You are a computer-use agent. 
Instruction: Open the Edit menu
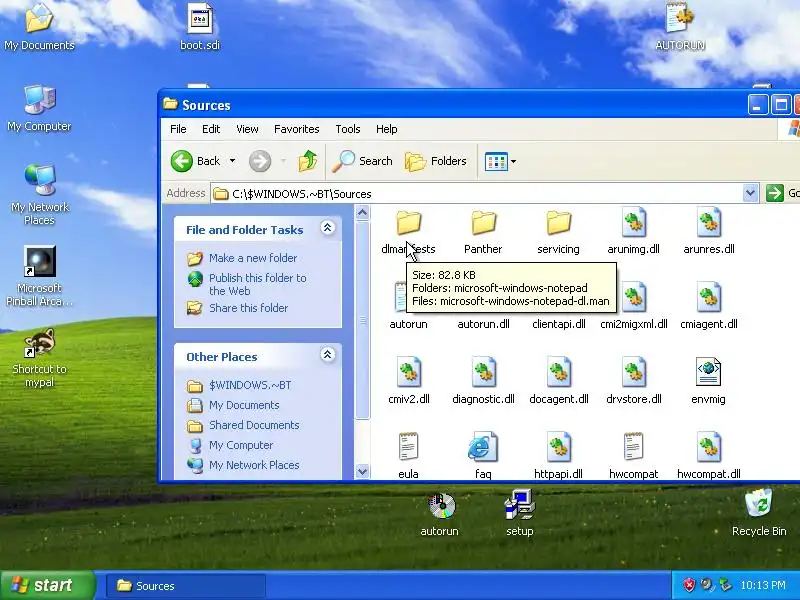pos(211,129)
